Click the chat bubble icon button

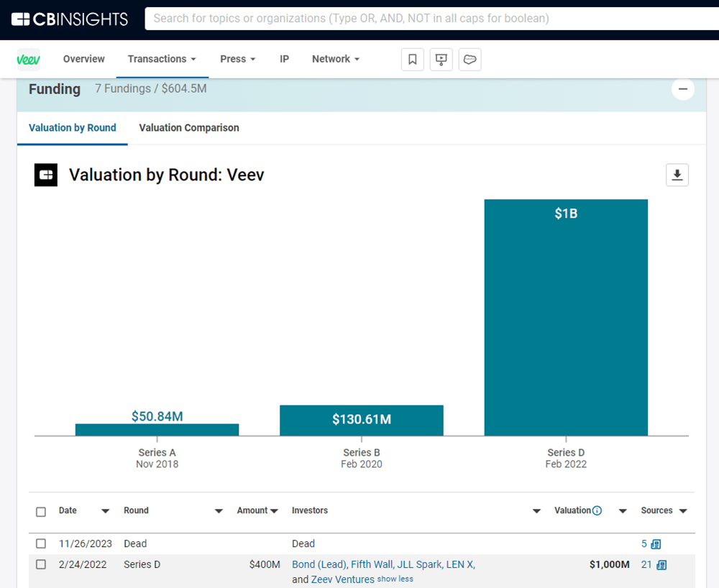pos(470,60)
